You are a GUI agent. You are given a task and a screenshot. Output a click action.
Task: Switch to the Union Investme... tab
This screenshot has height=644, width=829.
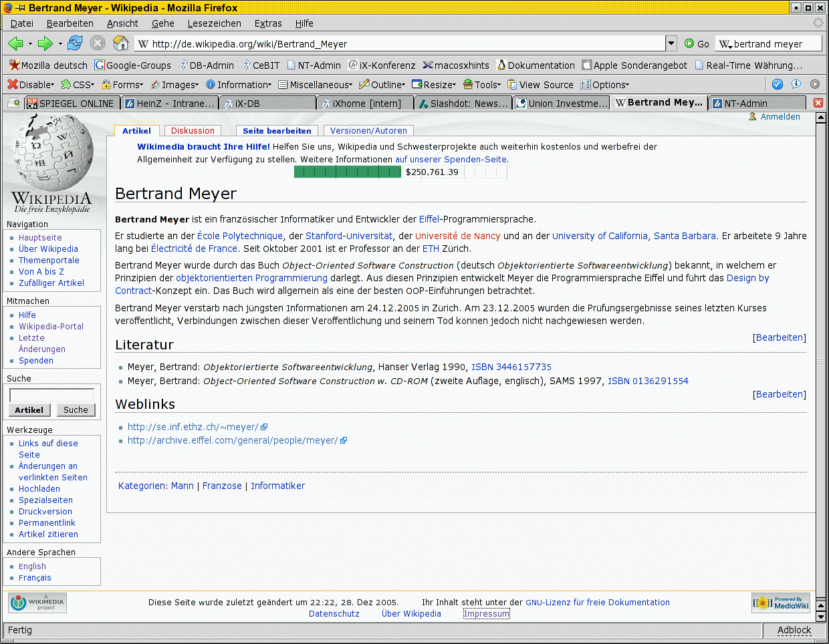(562, 103)
